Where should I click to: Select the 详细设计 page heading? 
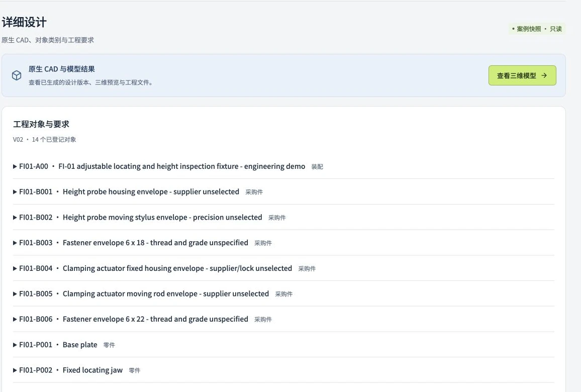pos(24,22)
